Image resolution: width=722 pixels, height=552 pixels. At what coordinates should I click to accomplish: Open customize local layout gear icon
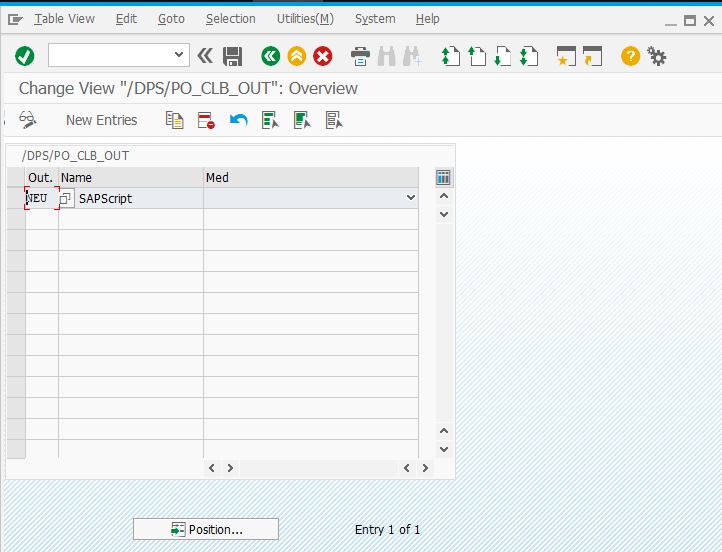click(x=657, y=56)
